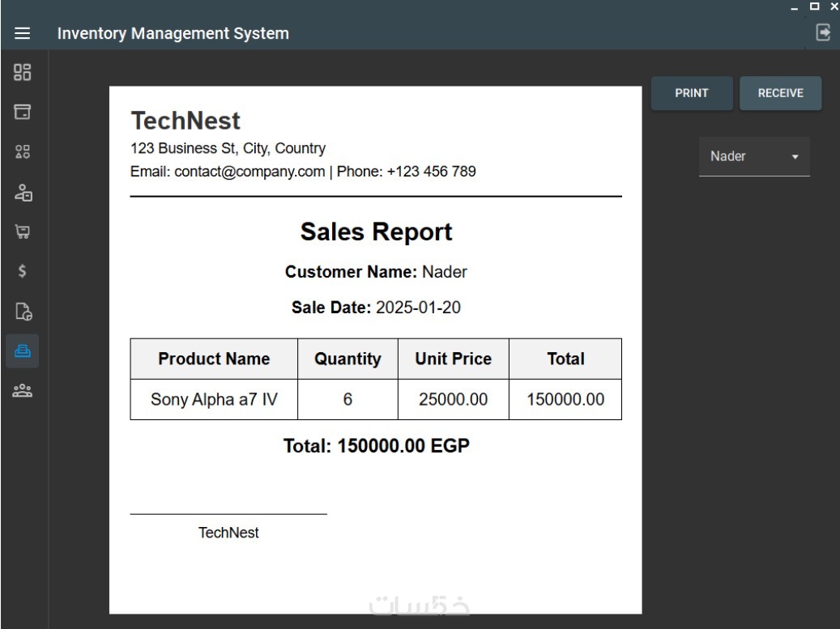The height and width of the screenshot is (629, 840).
Task: Open the reports document icon
Action: tap(23, 311)
